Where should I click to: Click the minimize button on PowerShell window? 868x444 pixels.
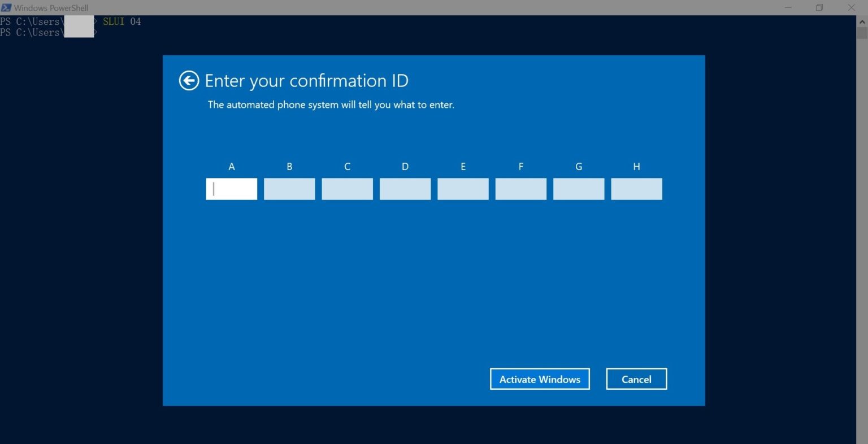pyautogui.click(x=787, y=7)
